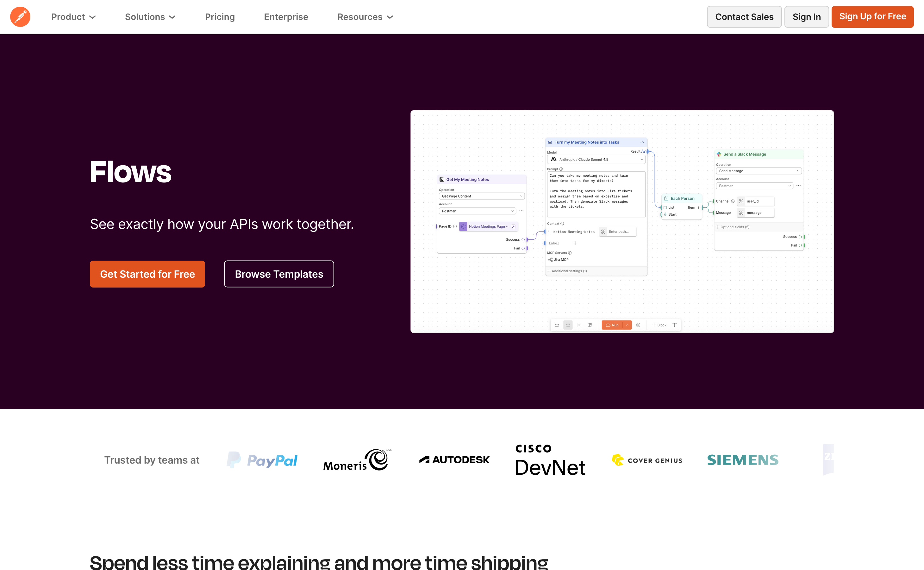924x570 pixels.
Task: Click the Sign In button
Action: [x=807, y=17]
